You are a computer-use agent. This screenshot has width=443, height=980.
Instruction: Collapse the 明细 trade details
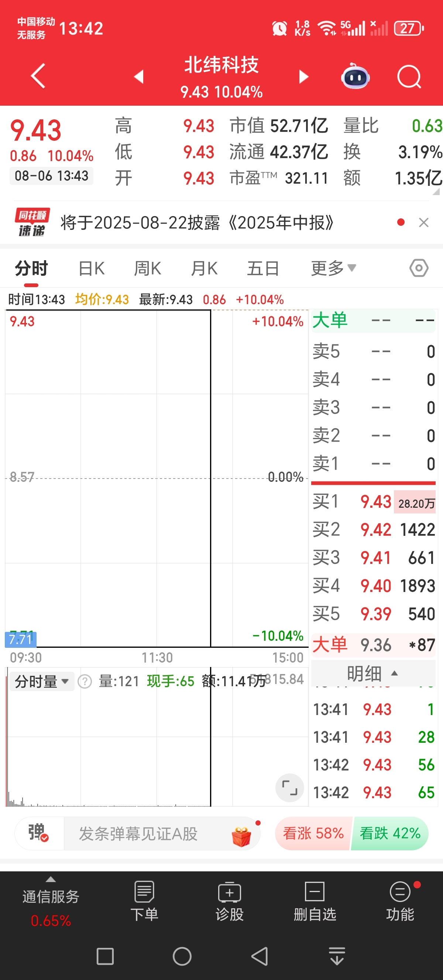pos(373,673)
